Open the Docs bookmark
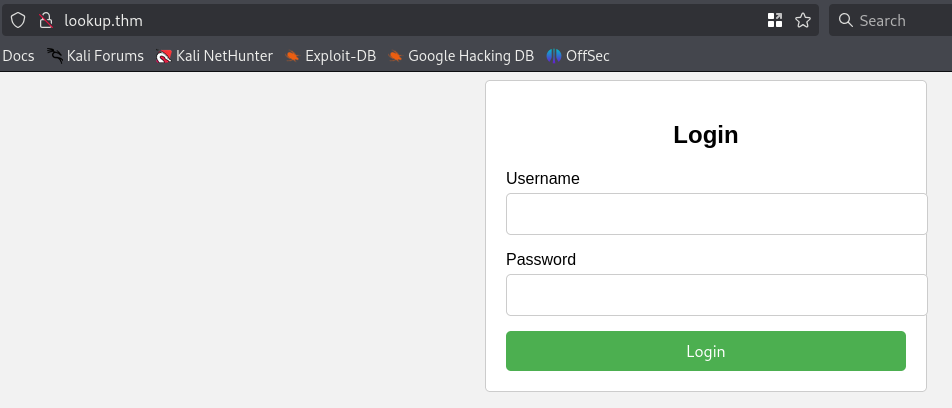 (x=18, y=56)
